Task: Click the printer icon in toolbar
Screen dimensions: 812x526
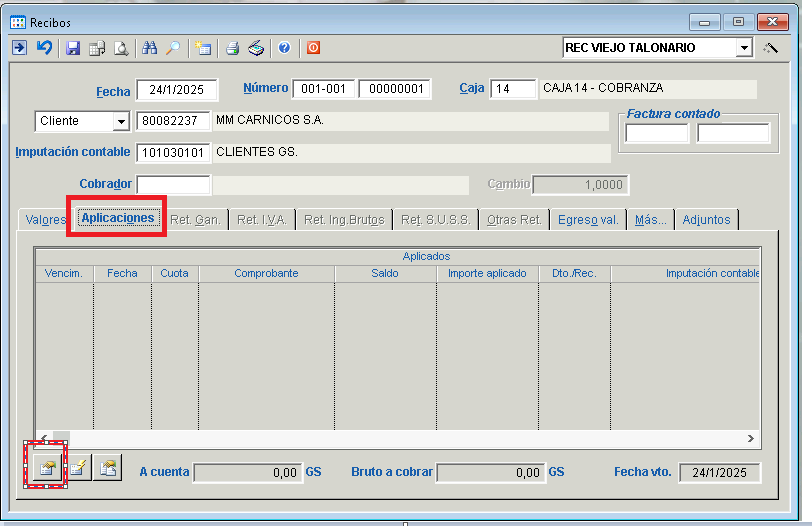Action: (232, 48)
